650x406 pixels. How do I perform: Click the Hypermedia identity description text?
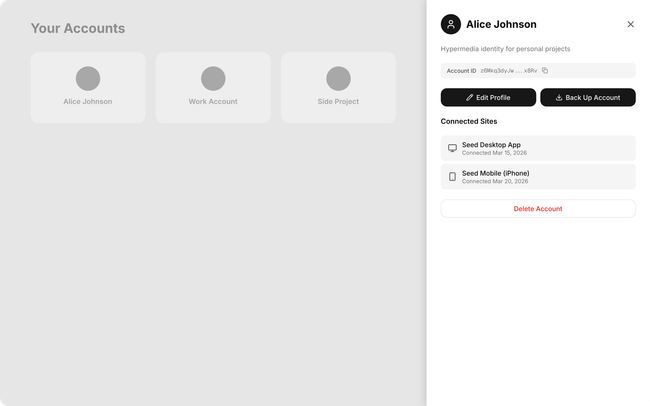click(x=507, y=49)
